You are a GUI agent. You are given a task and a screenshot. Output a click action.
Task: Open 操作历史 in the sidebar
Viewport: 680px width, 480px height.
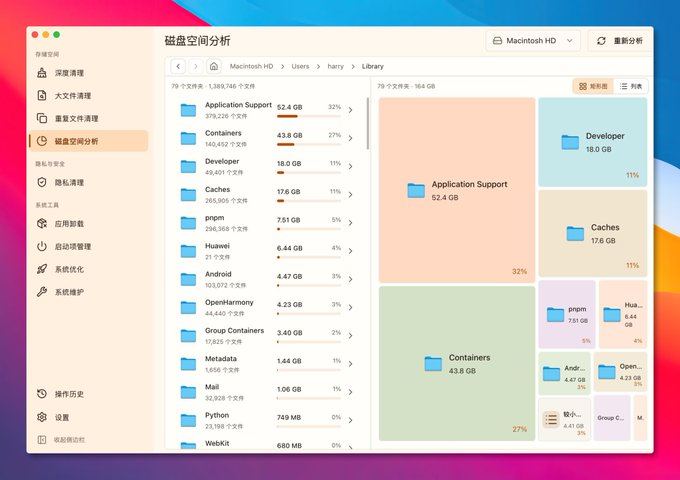(x=88, y=394)
